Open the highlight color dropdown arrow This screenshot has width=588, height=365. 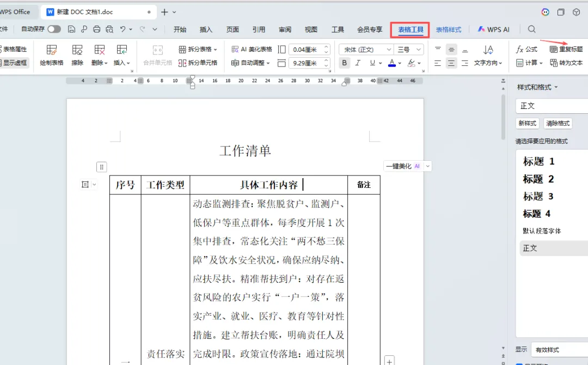pos(419,63)
